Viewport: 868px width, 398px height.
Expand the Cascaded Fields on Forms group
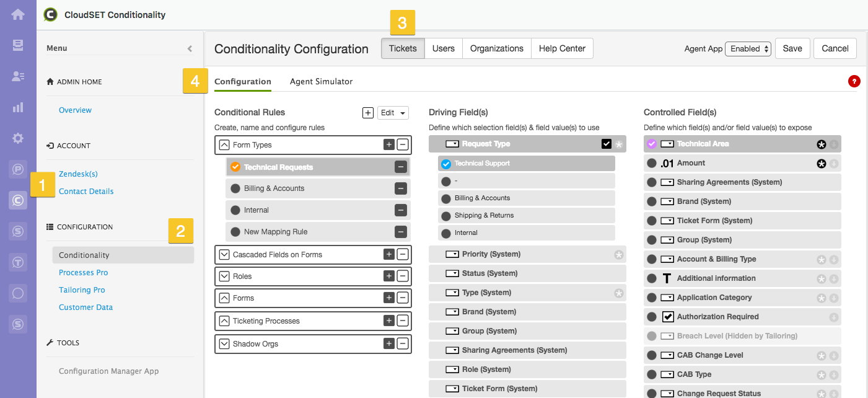224,255
